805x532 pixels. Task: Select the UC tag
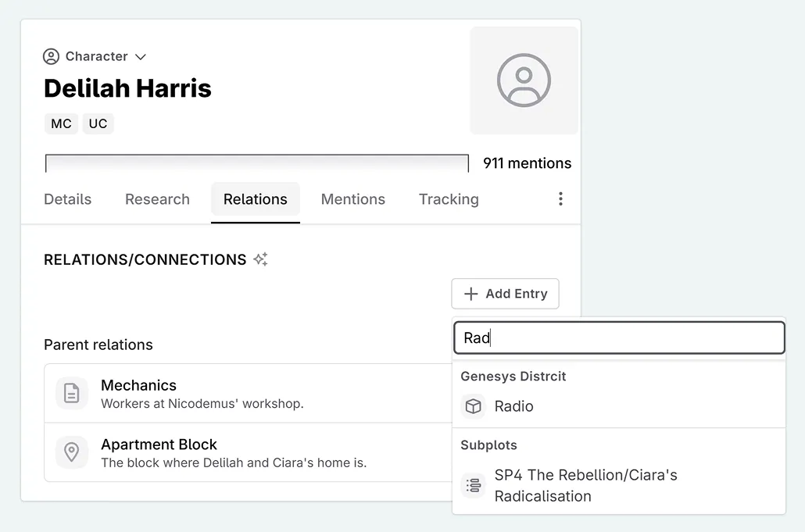98,124
